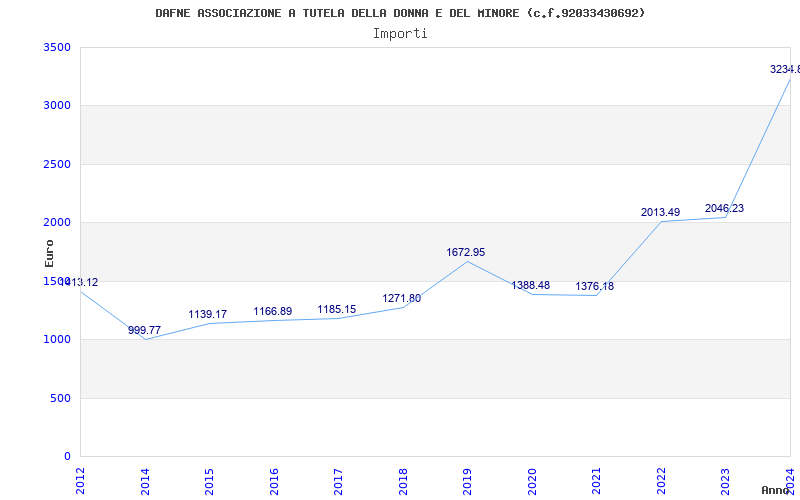Click the Euro y-axis title

point(49,253)
